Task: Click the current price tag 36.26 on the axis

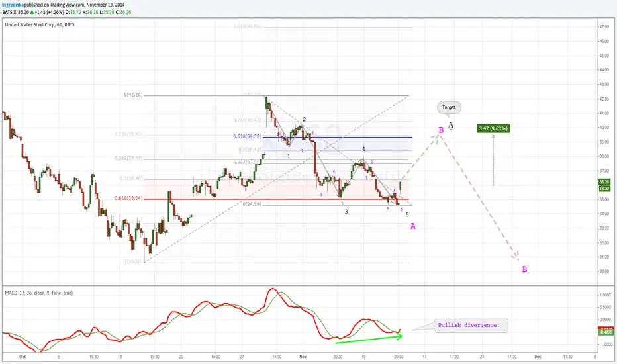Action: 604,182
